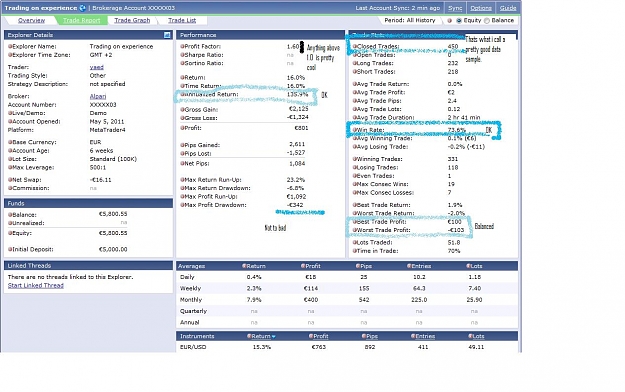Click info icon next to Explorer Name
The height and width of the screenshot is (392, 625).
click(10, 46)
